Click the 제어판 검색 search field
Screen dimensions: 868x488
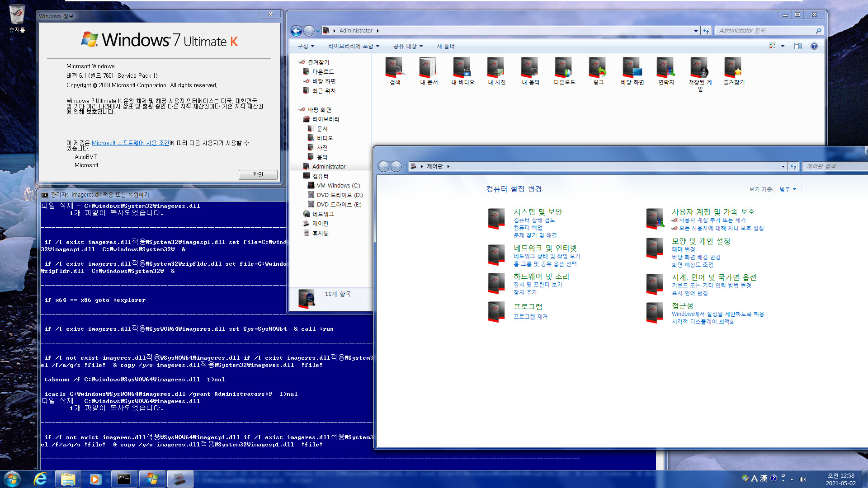click(x=834, y=166)
